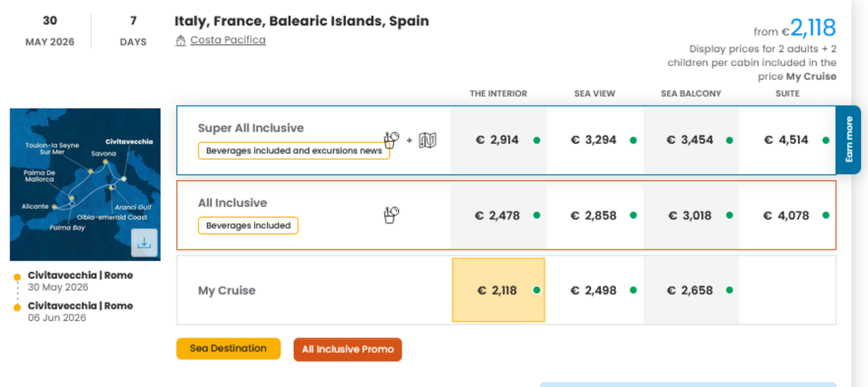Click The Interior column header
Screen dimensions: 868x387
(498, 94)
